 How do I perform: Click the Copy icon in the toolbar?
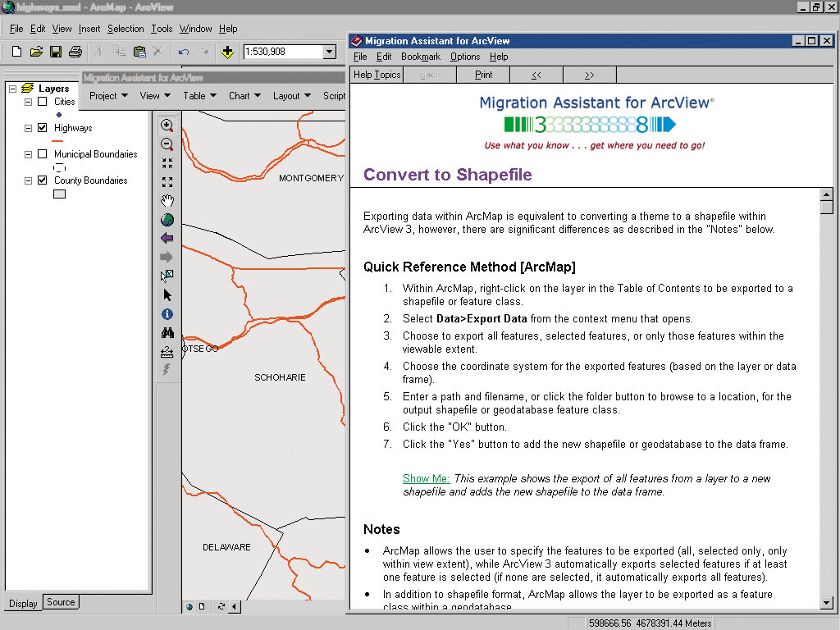click(x=119, y=52)
